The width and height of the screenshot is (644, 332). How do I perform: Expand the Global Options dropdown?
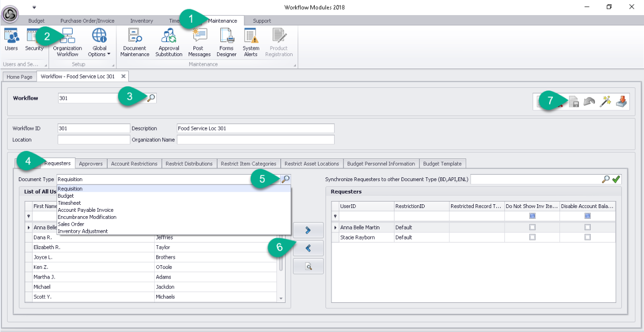click(x=99, y=43)
